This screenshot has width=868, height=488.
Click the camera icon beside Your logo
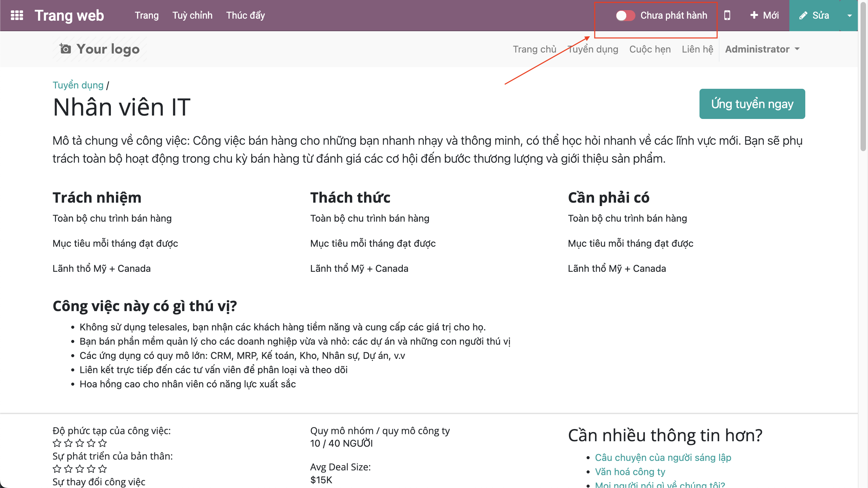click(65, 49)
